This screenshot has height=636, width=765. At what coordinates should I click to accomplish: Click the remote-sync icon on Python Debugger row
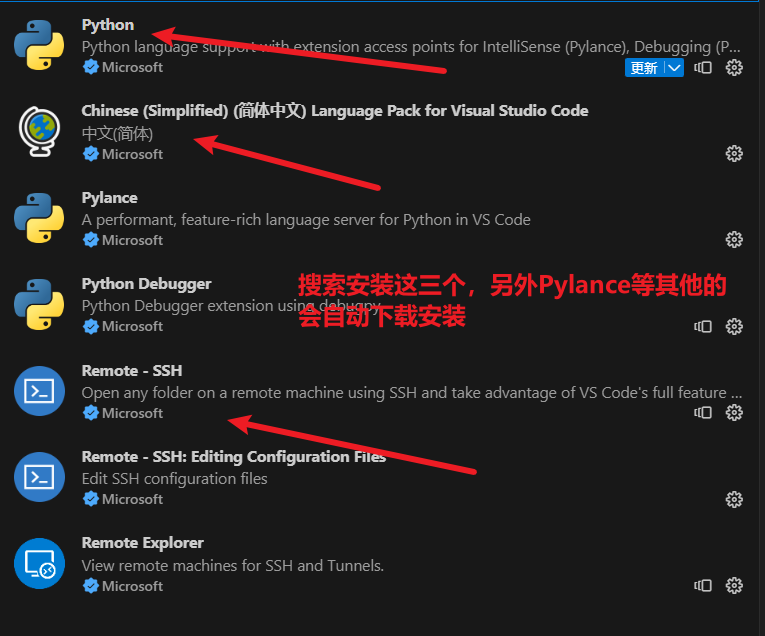pos(703,326)
